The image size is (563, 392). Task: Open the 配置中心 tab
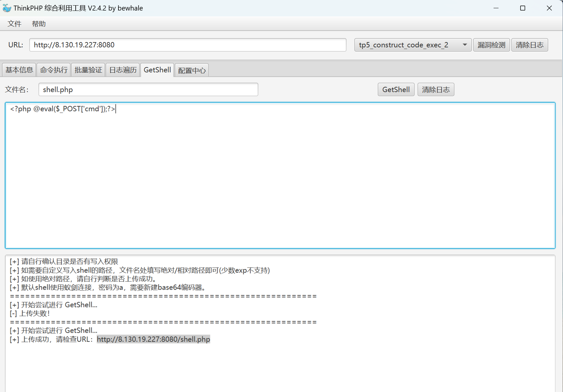pos(192,70)
